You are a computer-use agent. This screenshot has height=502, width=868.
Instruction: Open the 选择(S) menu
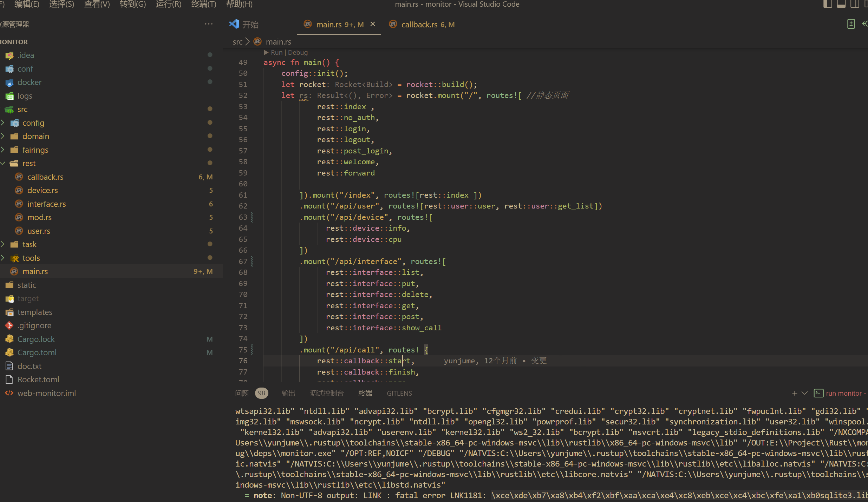point(61,4)
